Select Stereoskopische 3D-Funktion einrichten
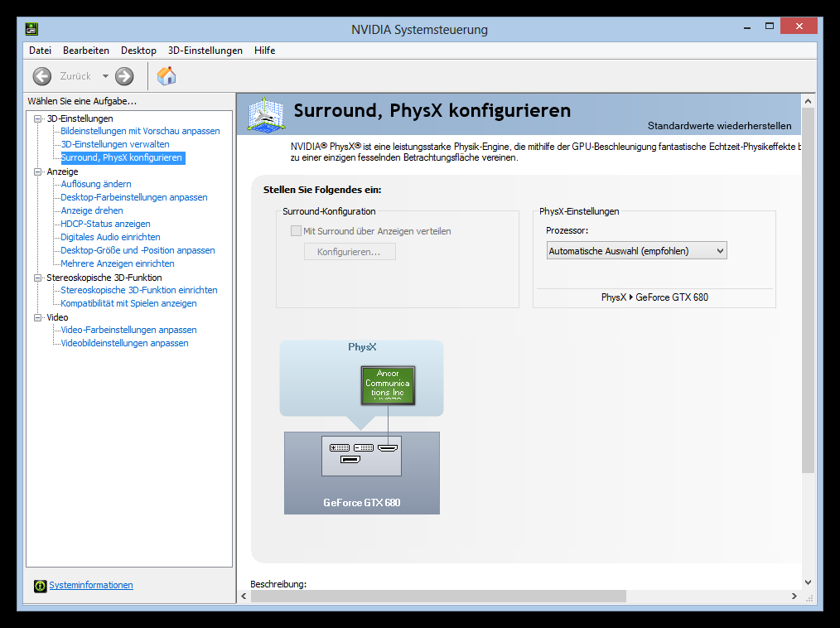Screen dimensions: 840x628 [138, 290]
